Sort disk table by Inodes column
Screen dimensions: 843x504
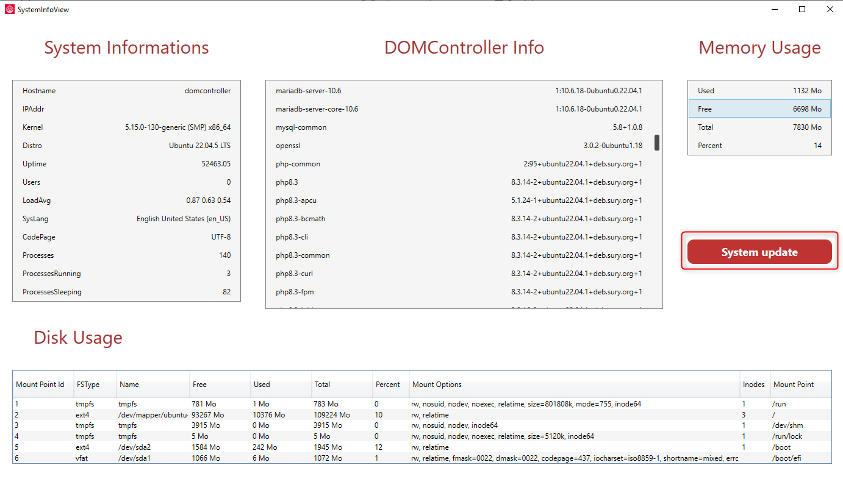coord(755,385)
